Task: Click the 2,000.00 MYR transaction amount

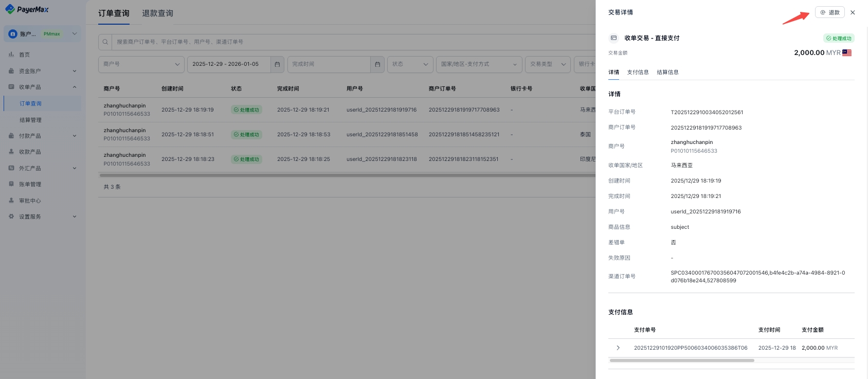Action: point(817,52)
